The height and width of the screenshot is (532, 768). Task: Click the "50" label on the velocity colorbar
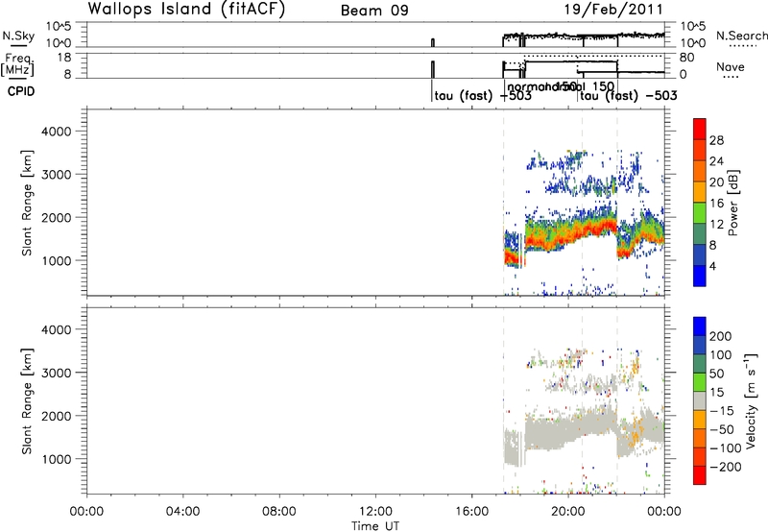(x=716, y=374)
